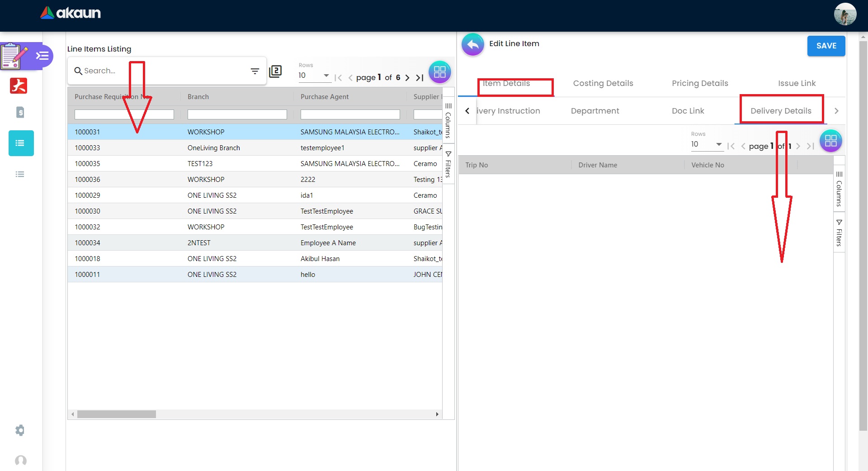Click the filter lines icon in search box
This screenshot has height=471, width=868.
[255, 71]
